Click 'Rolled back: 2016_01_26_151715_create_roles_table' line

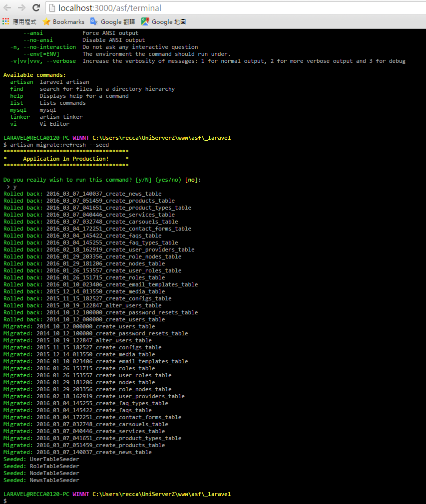click(84, 278)
